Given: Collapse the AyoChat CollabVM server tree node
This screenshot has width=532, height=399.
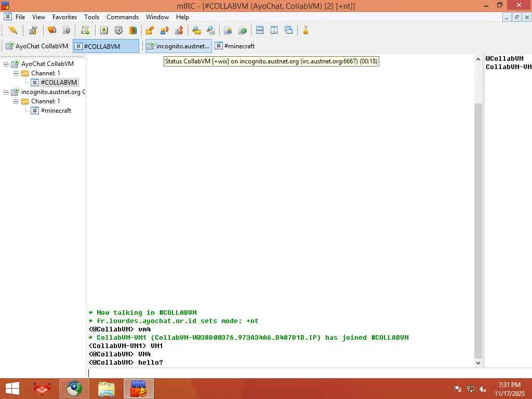Looking at the screenshot, I should point(6,64).
